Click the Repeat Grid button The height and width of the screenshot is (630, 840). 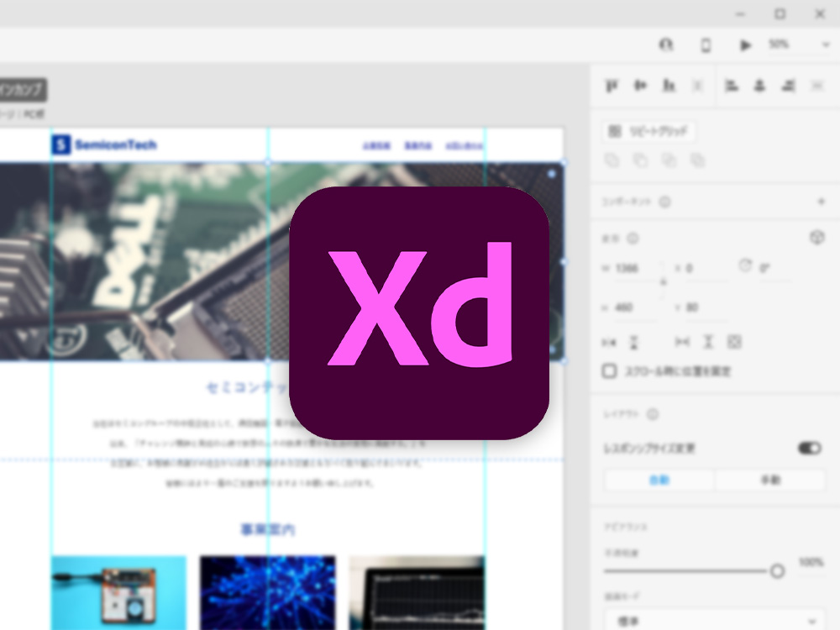(x=648, y=131)
